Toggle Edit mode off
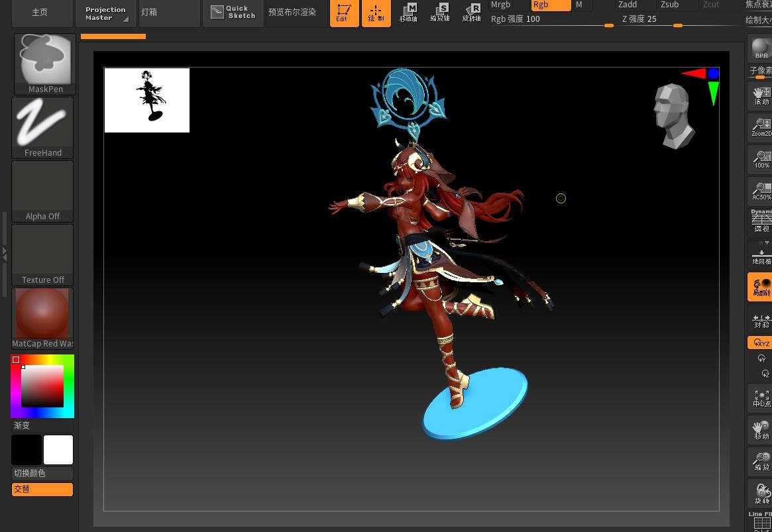 pyautogui.click(x=344, y=13)
